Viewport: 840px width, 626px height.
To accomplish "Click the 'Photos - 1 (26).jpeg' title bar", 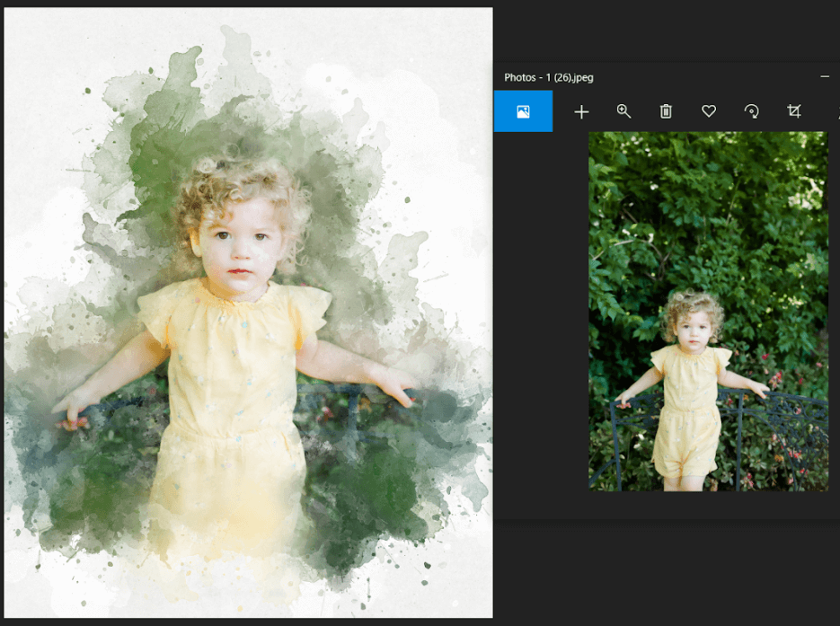I will point(629,78).
